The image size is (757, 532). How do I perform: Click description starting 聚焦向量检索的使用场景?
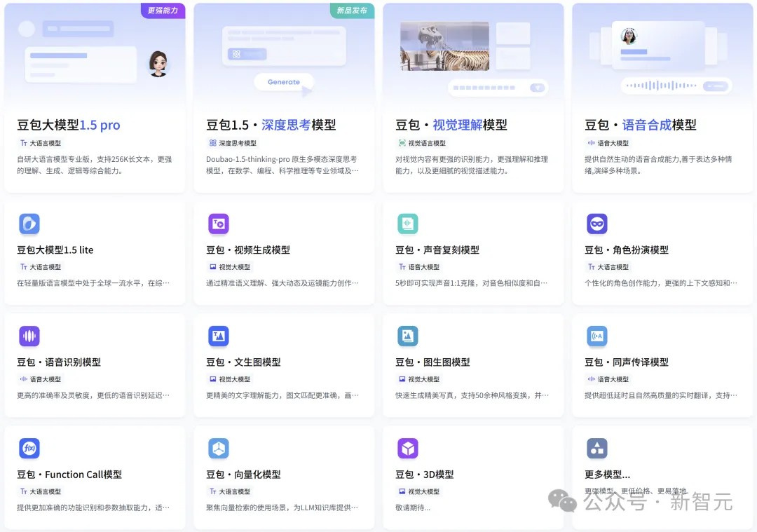pos(282,507)
